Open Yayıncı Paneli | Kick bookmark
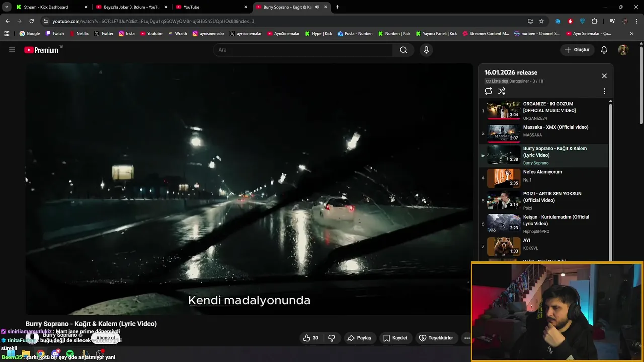The width and height of the screenshot is (644, 362). pos(437,34)
